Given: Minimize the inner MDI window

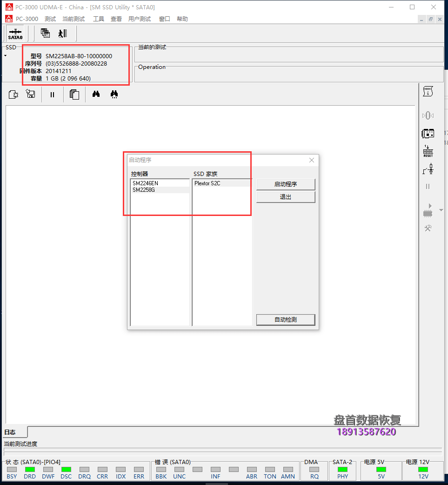Looking at the screenshot, I should point(421,19).
